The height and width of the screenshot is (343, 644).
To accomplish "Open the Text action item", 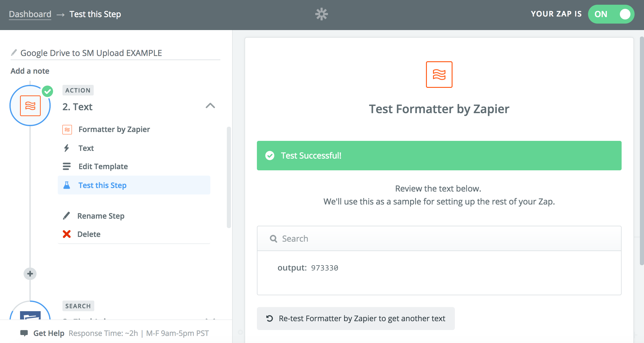I will [86, 148].
